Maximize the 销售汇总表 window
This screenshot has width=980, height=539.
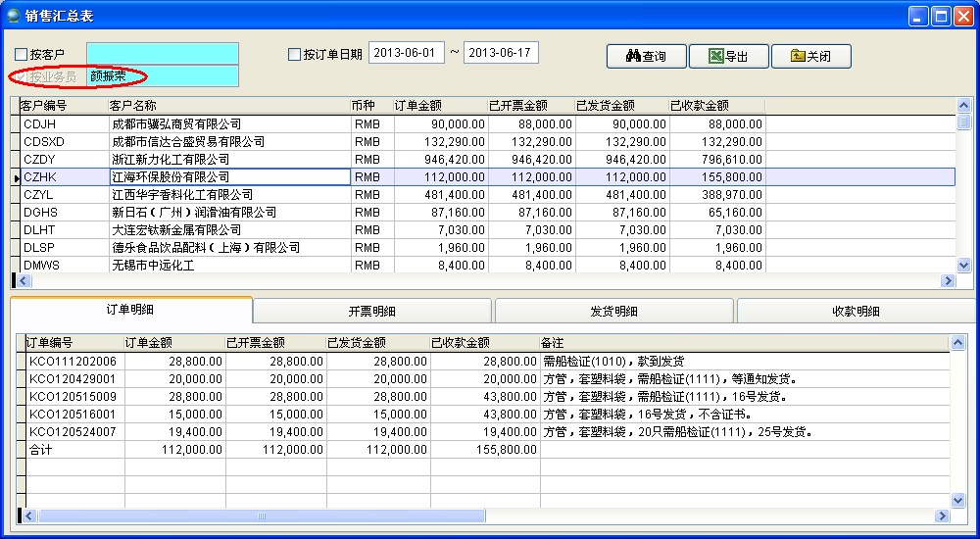[940, 16]
